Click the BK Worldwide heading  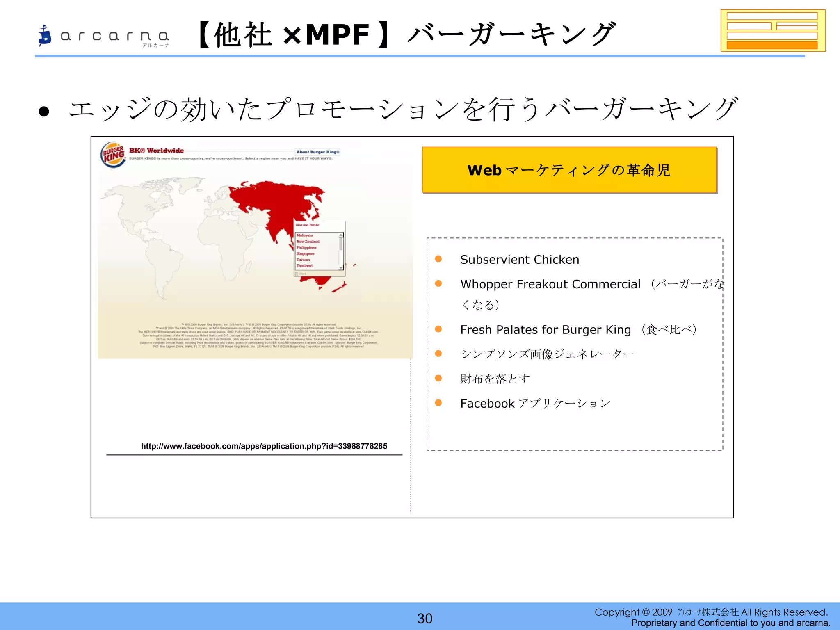156,151
